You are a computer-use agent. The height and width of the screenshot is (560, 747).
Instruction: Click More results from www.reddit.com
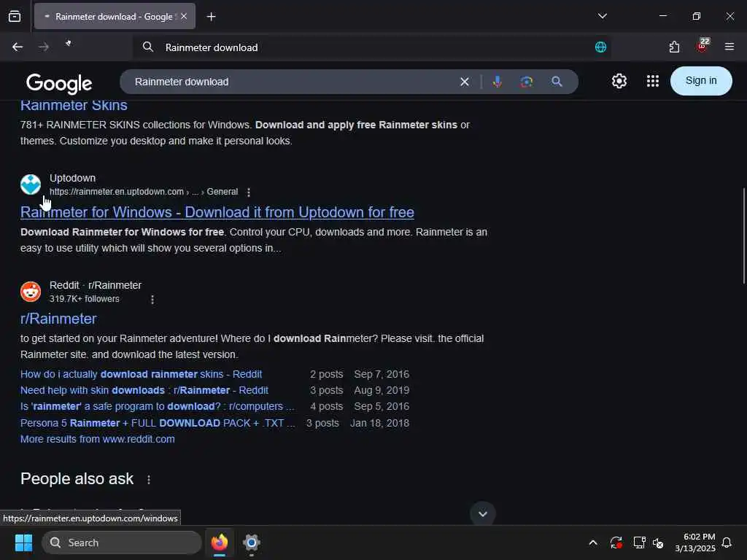(x=98, y=439)
